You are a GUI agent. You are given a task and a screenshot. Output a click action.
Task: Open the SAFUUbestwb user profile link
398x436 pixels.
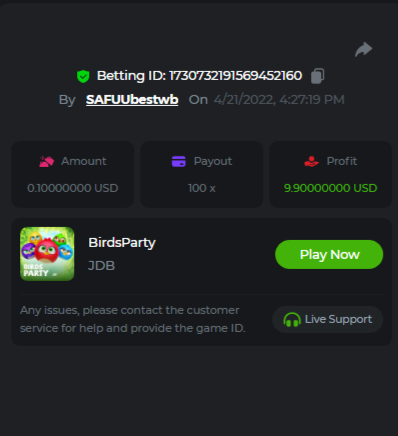(x=132, y=99)
